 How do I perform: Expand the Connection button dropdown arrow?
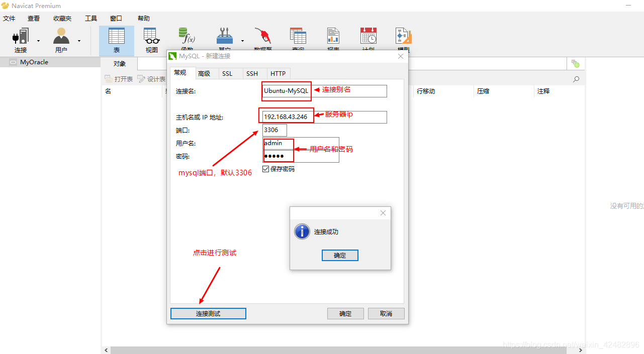(x=38, y=41)
